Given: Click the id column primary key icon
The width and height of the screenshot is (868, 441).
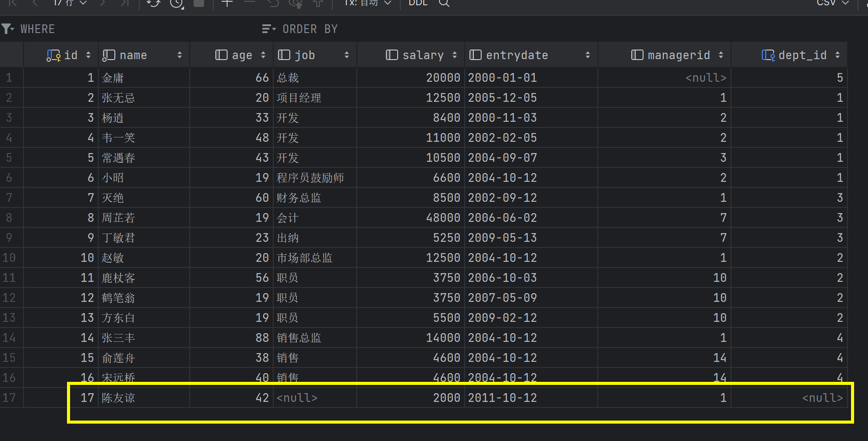Looking at the screenshot, I should pos(54,55).
